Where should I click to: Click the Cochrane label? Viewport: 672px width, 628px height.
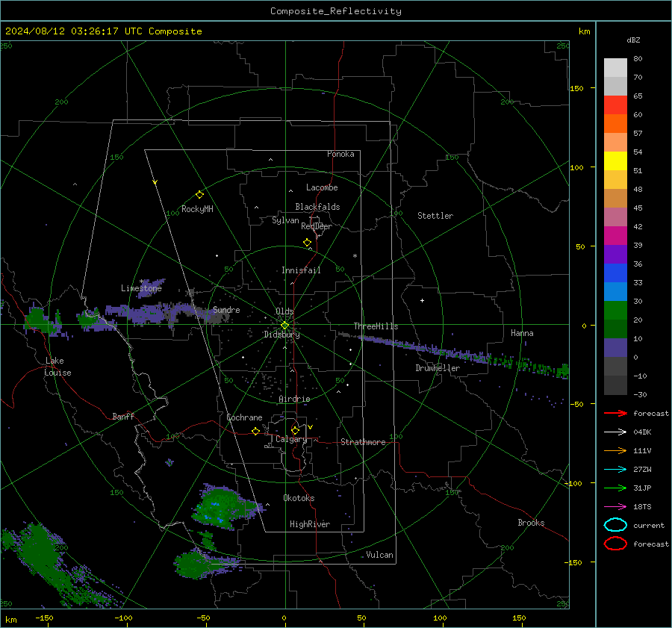click(244, 417)
